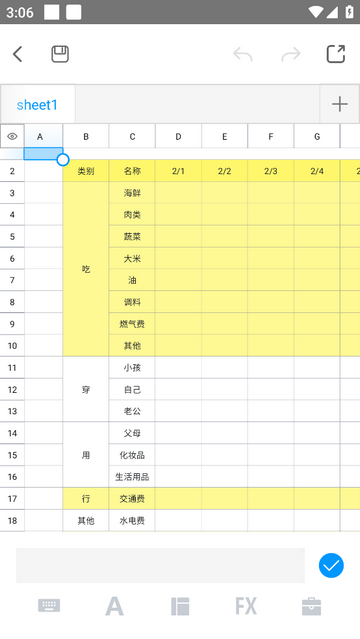Select the 水电费 cell
The height and width of the screenshot is (639, 360).
pyautogui.click(x=132, y=520)
